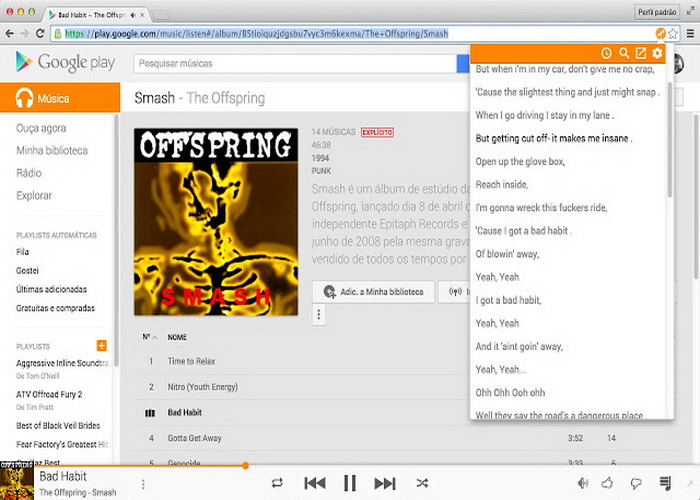The image size is (700, 500).
Task: Click the now playing album thumbnail
Action: pos(17,482)
